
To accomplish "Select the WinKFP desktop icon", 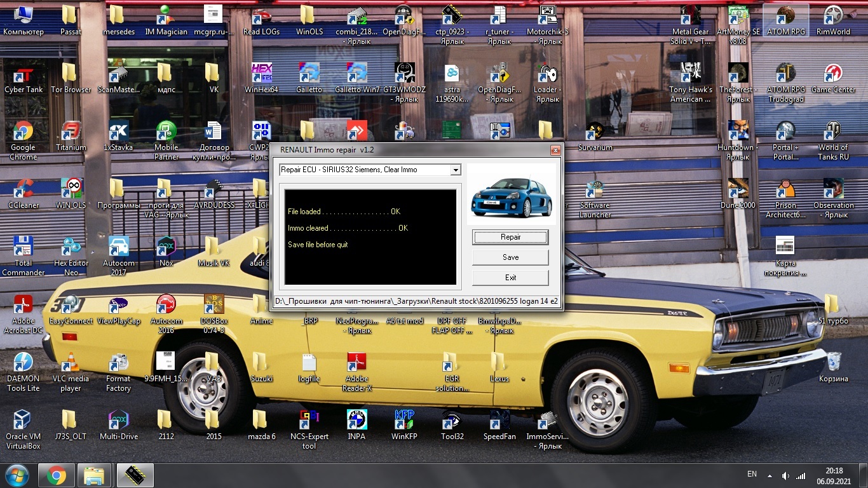I will point(404,425).
